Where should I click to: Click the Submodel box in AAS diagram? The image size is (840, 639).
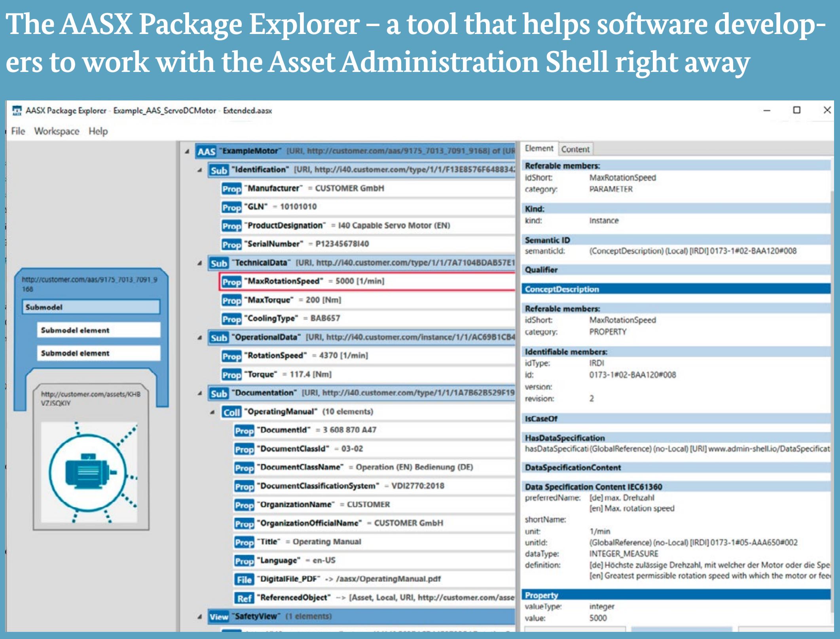point(91,307)
